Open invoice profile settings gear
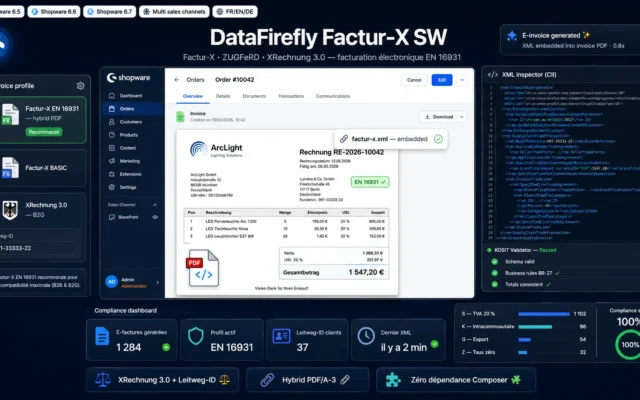This screenshot has height=400, width=640. pos(80,86)
